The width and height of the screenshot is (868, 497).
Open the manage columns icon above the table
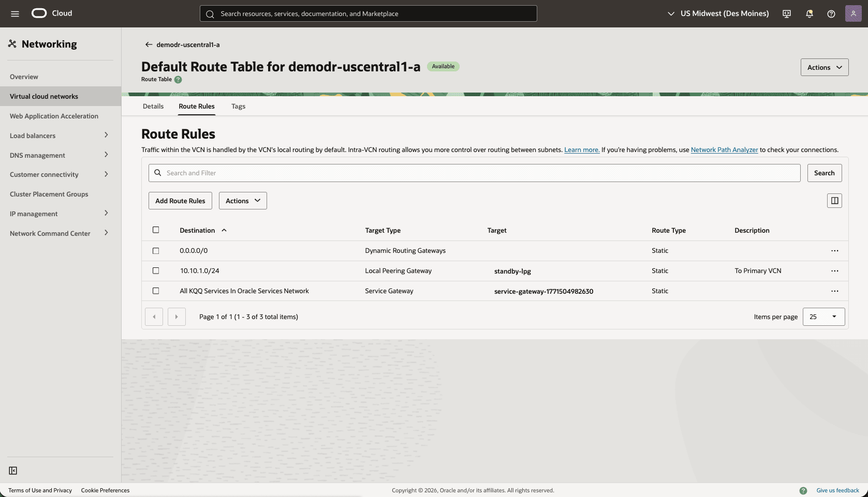[x=834, y=201]
